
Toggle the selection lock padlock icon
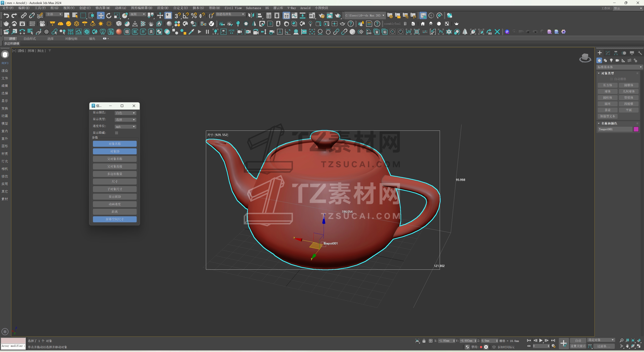[424, 341]
